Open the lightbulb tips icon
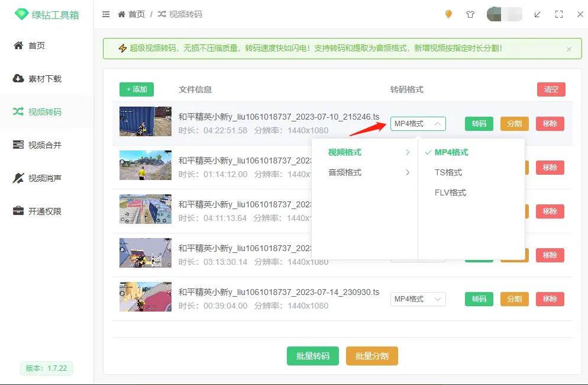 (448, 14)
